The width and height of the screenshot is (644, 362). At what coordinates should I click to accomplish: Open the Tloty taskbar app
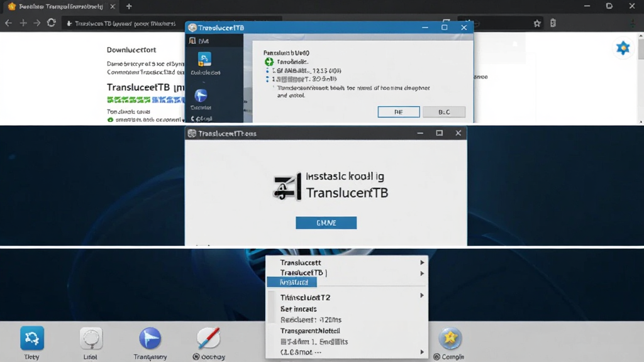pyautogui.click(x=31, y=338)
